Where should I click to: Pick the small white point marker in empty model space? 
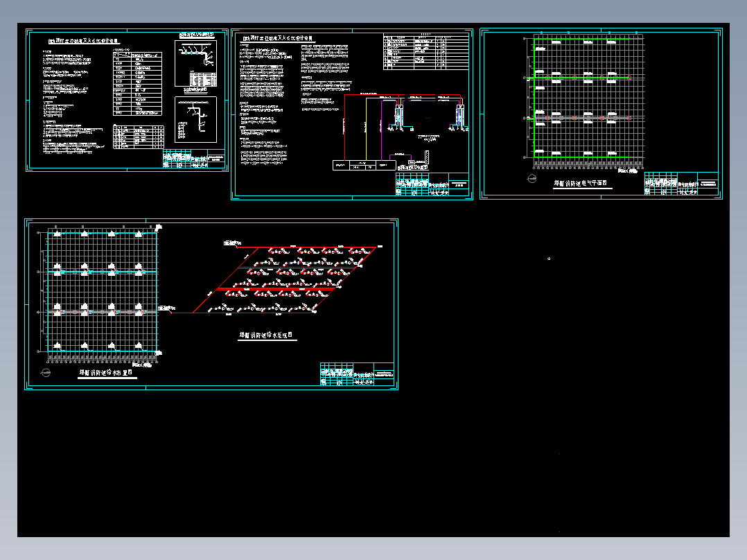(x=549, y=259)
